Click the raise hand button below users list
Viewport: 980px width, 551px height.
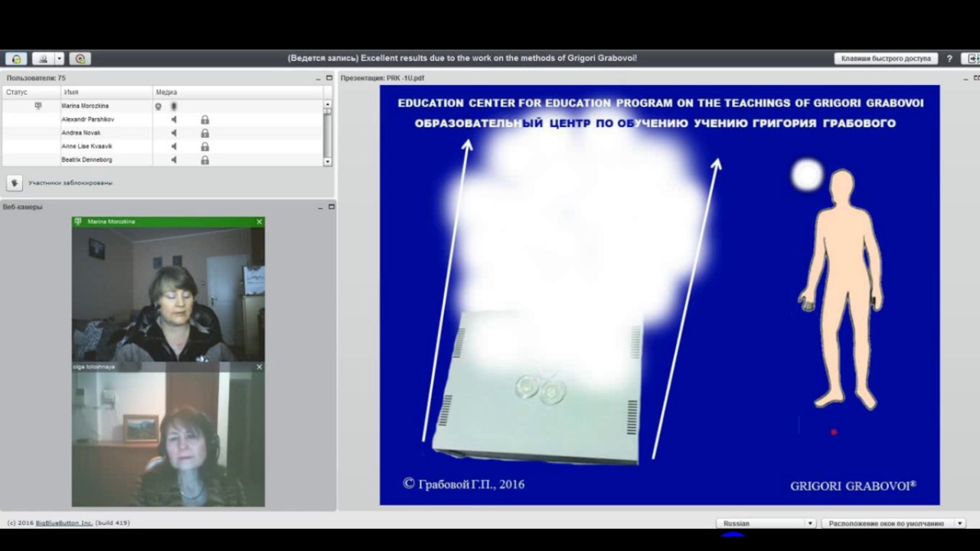(x=14, y=183)
